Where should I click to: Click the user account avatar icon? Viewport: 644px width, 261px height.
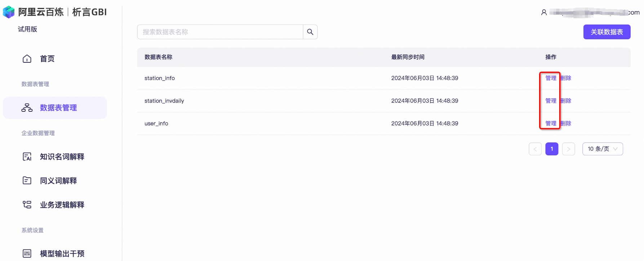click(x=544, y=13)
